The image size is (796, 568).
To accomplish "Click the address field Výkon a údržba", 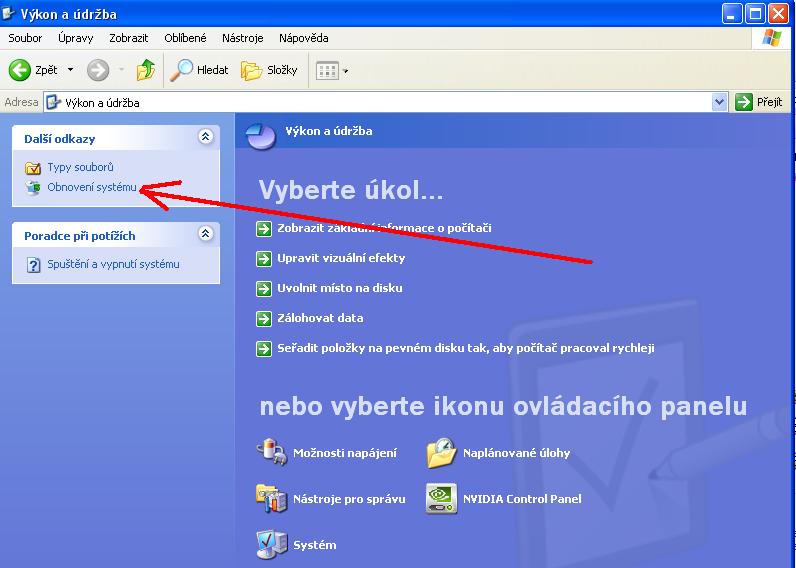I will tap(378, 103).
